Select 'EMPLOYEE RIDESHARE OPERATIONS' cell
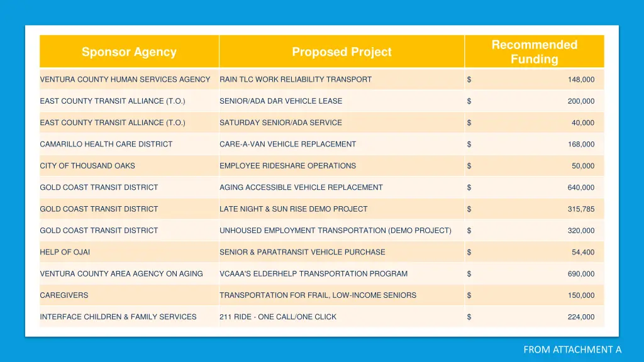 341,166
